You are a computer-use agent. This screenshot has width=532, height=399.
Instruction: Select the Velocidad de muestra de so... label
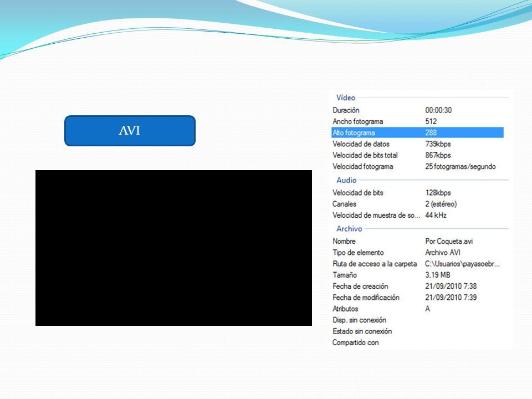point(376,215)
